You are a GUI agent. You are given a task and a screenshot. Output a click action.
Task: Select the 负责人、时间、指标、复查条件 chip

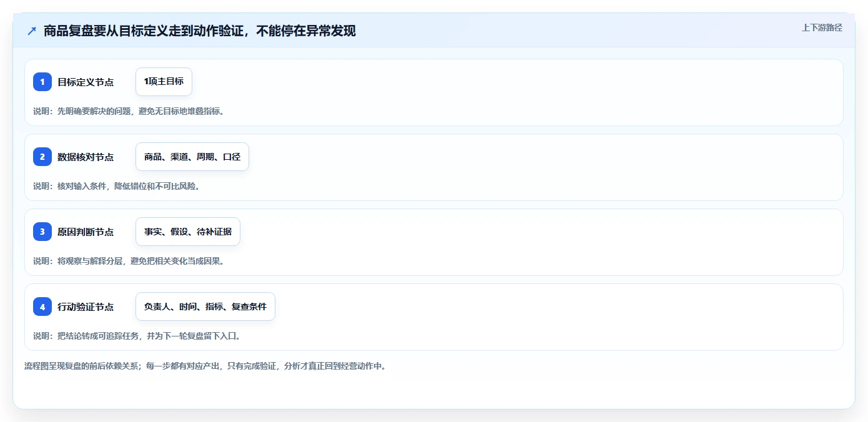[x=205, y=307]
